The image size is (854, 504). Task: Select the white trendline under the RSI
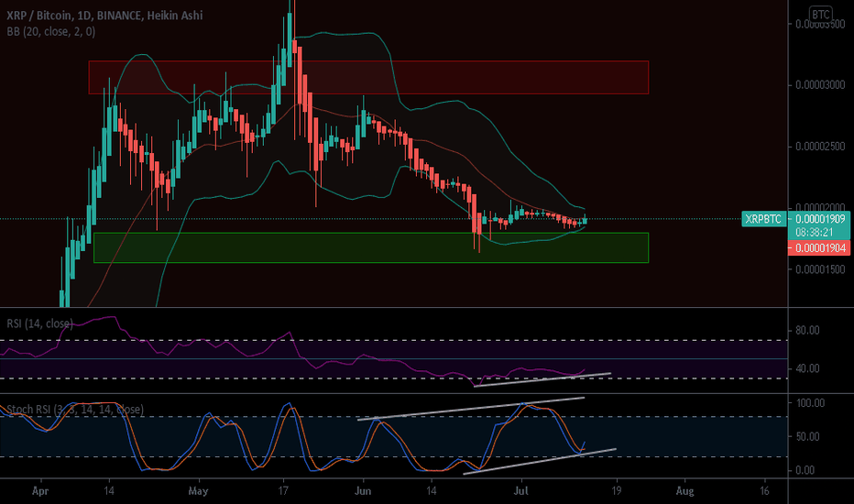coord(542,379)
